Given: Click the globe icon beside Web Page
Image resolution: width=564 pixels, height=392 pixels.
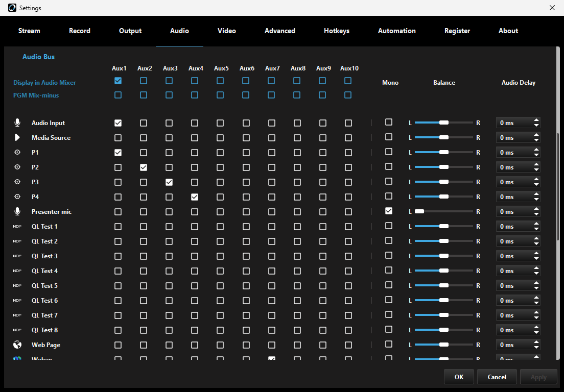Looking at the screenshot, I should (x=17, y=345).
